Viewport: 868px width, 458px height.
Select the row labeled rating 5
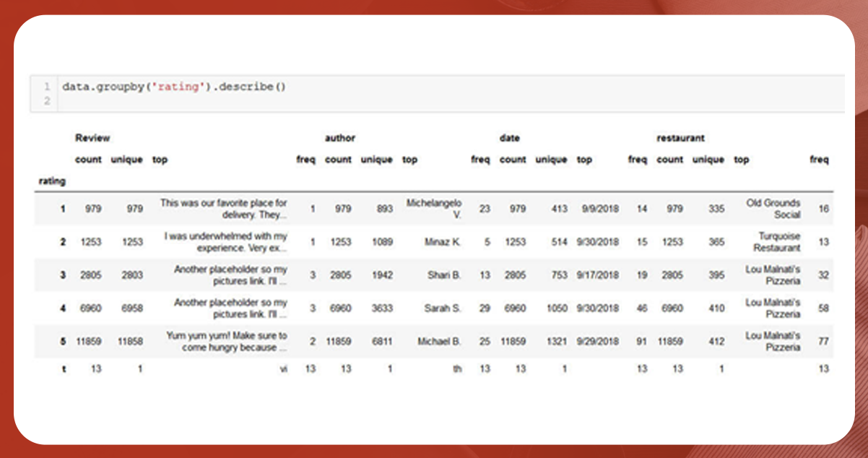coord(62,341)
